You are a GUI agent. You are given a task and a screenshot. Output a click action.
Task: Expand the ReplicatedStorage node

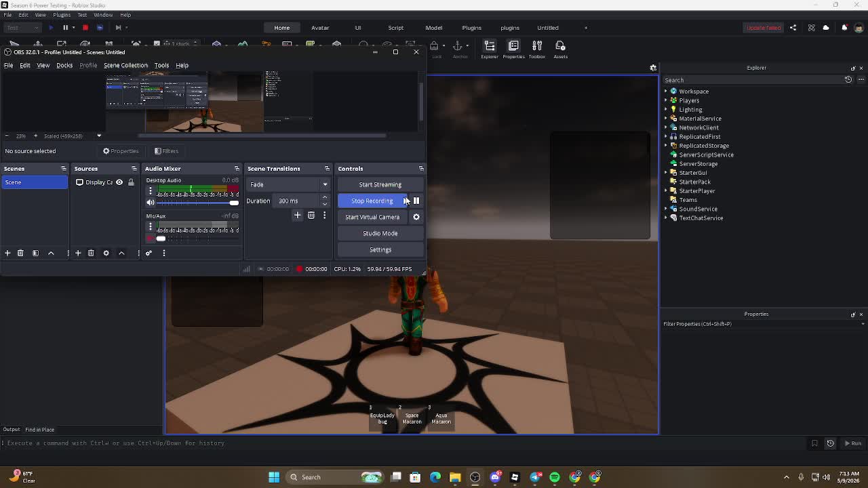[x=666, y=146]
